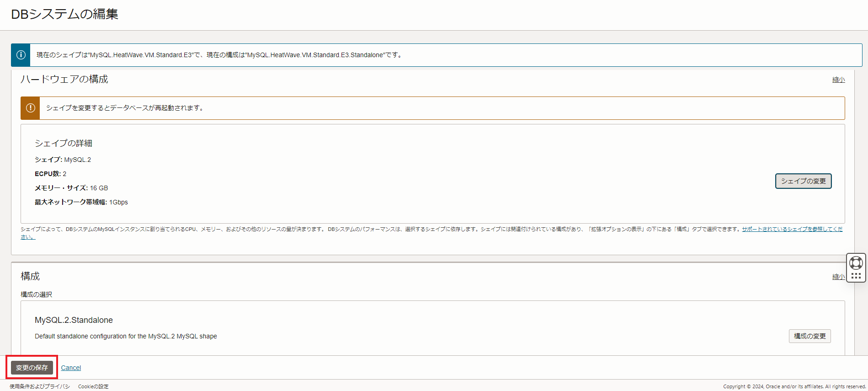Click the シェイプの変更 button
Image resolution: width=868 pixels, height=391 pixels.
pyautogui.click(x=803, y=181)
